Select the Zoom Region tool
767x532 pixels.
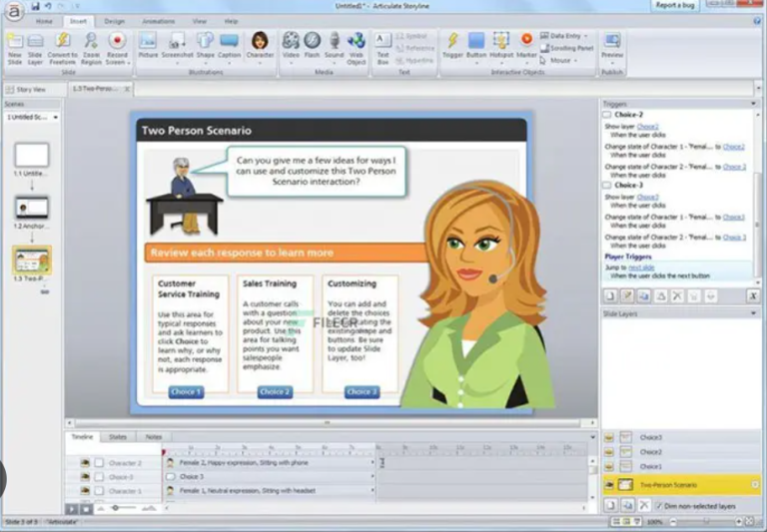point(91,48)
